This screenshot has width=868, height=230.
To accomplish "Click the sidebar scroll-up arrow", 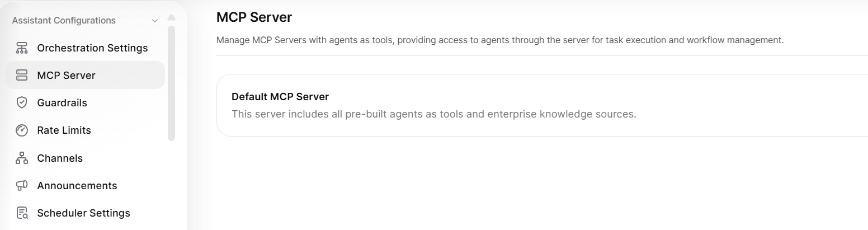I will point(171,17).
